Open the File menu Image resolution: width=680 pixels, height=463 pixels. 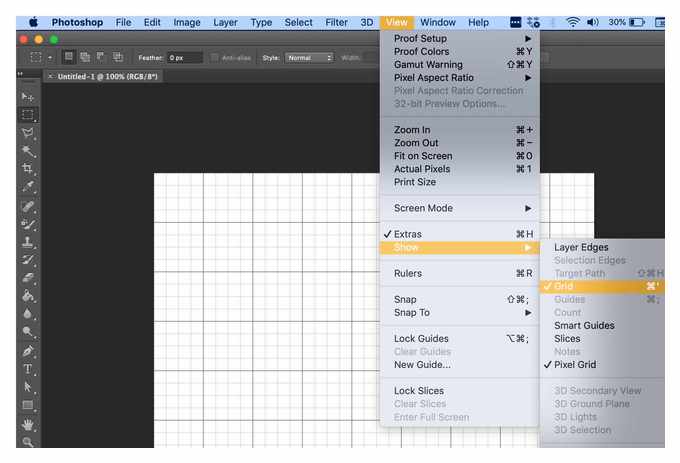[123, 22]
